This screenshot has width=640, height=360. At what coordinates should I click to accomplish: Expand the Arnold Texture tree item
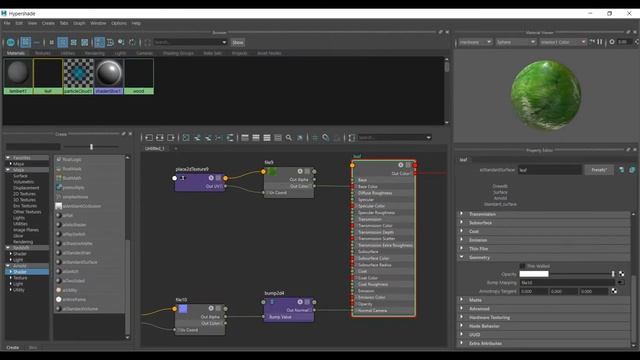click(11, 278)
